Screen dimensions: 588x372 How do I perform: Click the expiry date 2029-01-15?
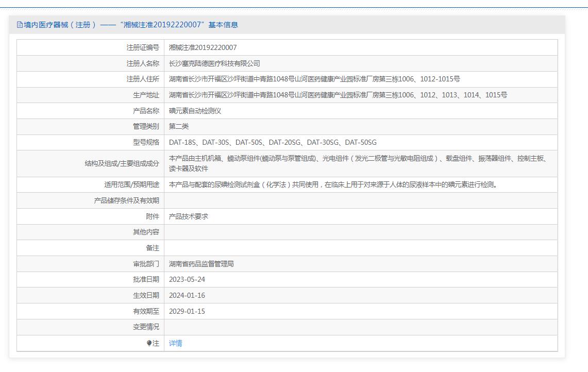[x=187, y=311]
